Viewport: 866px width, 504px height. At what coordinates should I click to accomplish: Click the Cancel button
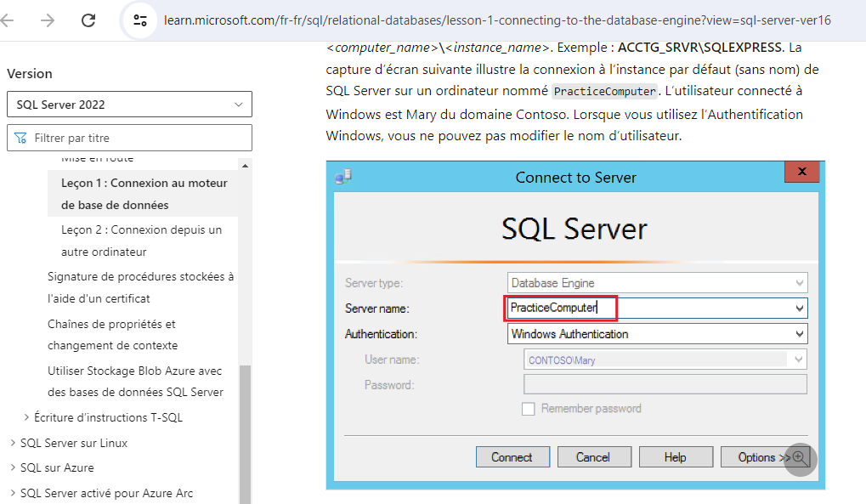click(x=594, y=457)
